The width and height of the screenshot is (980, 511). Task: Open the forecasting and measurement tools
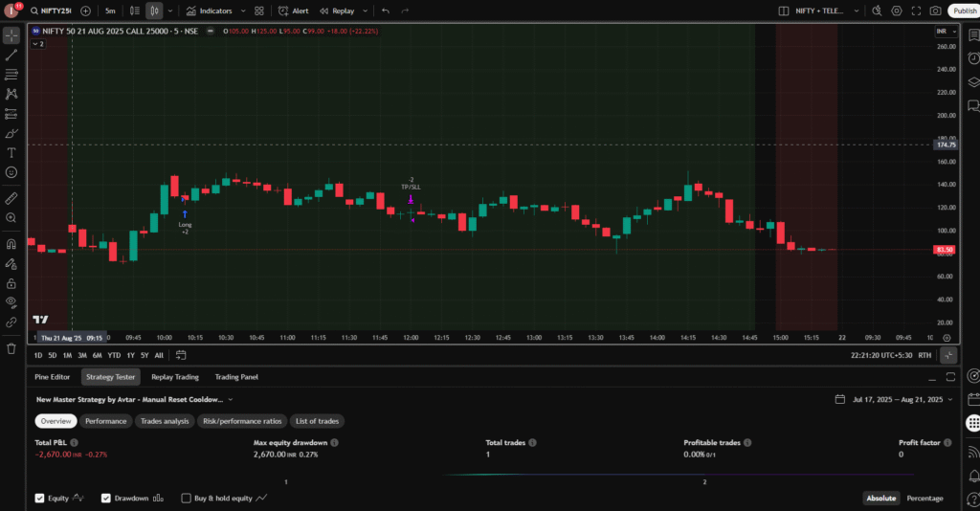pyautogui.click(x=11, y=114)
